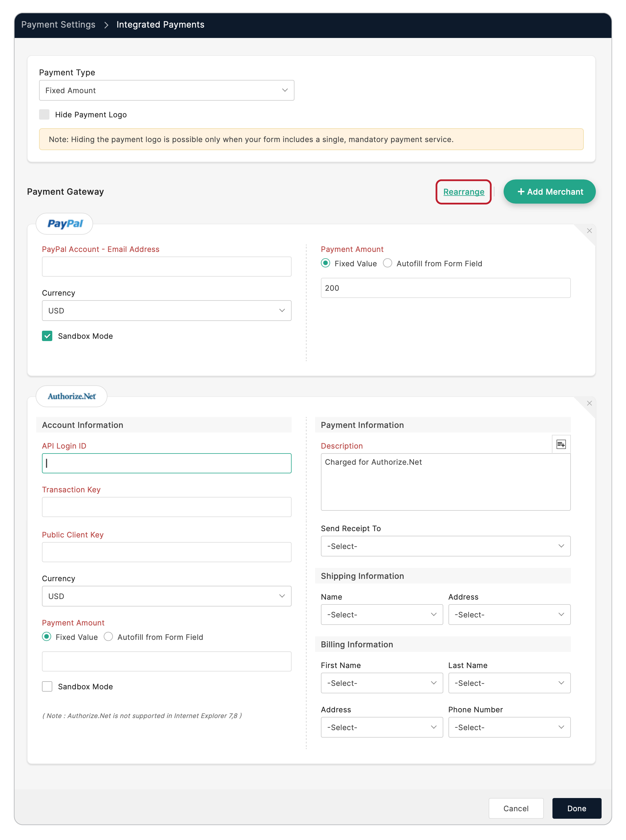The image size is (626, 840).
Task: Go to Payment Settings breadcrumb
Action: click(58, 25)
